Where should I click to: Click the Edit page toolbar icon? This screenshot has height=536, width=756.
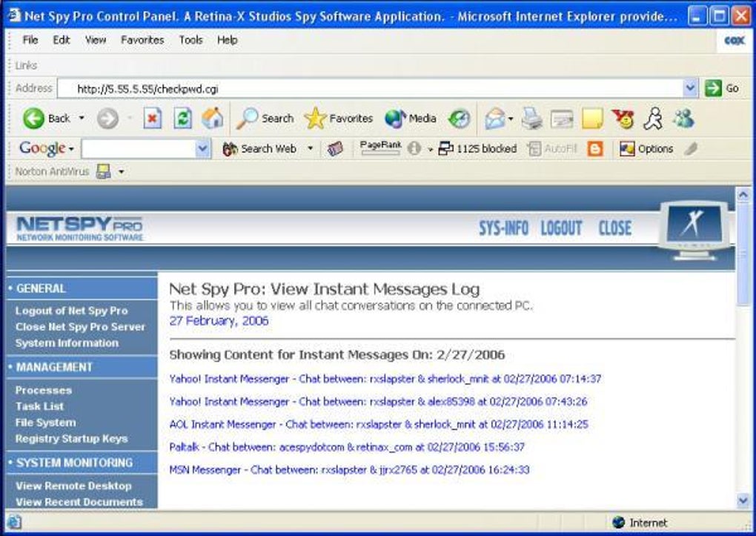(562, 119)
